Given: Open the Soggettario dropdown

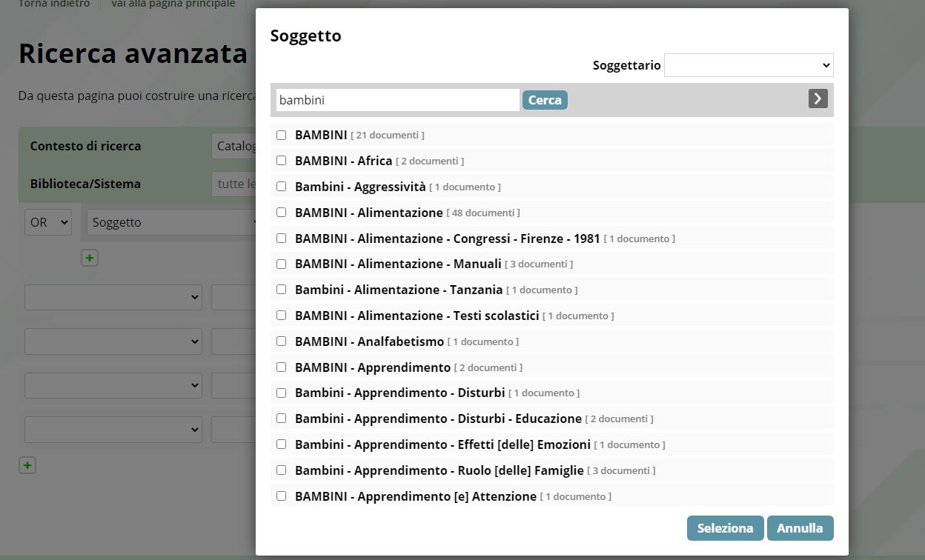Looking at the screenshot, I should coord(749,65).
